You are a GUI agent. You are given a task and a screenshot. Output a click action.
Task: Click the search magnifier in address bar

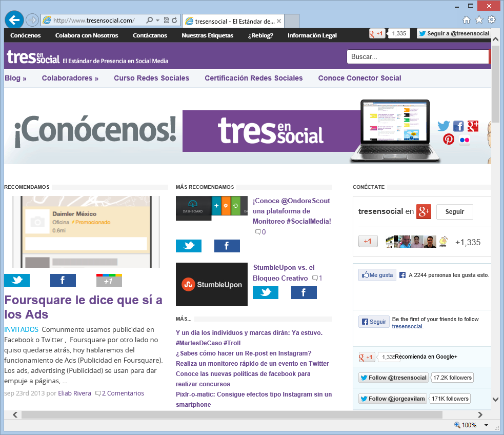[150, 20]
